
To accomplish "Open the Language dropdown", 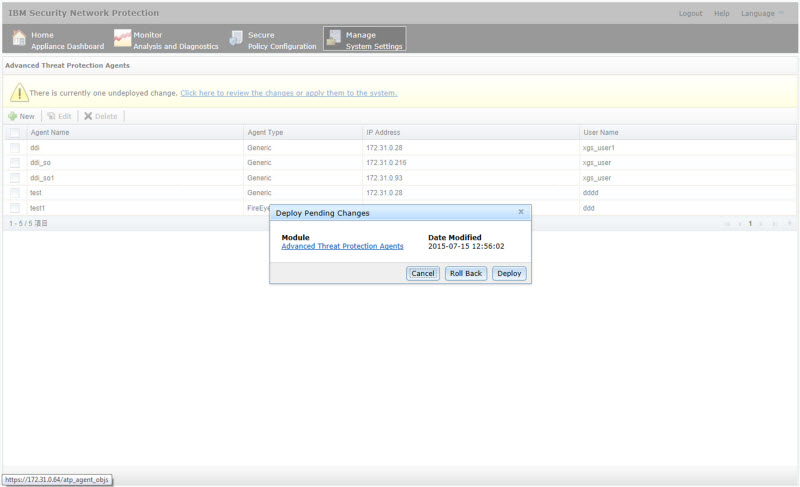I will coord(762,13).
